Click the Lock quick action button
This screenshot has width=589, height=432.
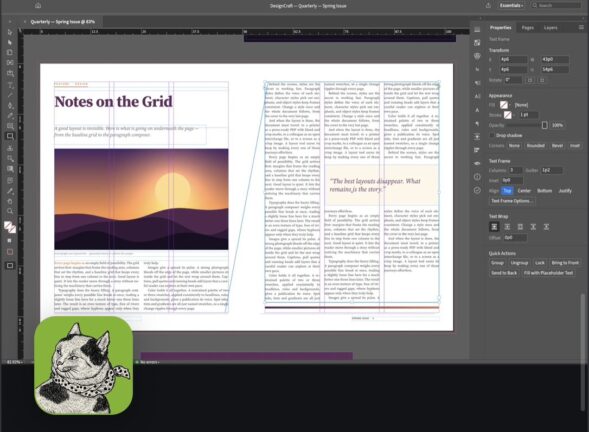540,263
